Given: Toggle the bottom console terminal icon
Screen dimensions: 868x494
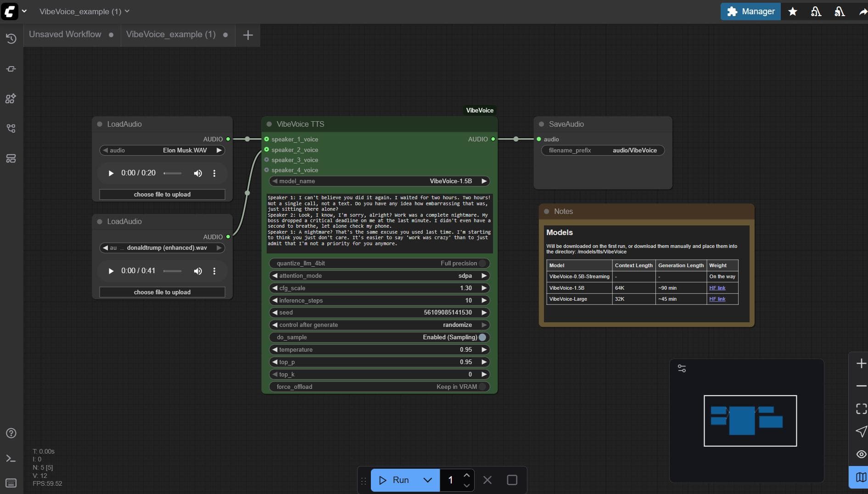Looking at the screenshot, I should (11, 458).
